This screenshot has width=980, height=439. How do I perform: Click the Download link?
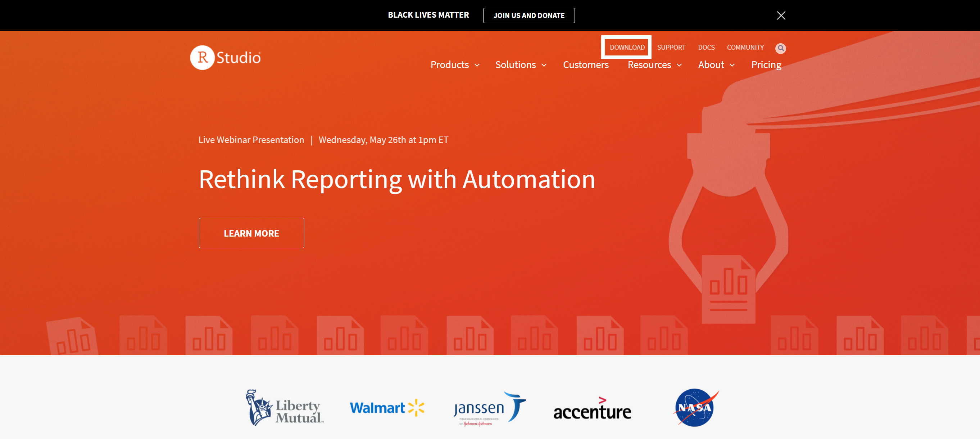coord(627,47)
